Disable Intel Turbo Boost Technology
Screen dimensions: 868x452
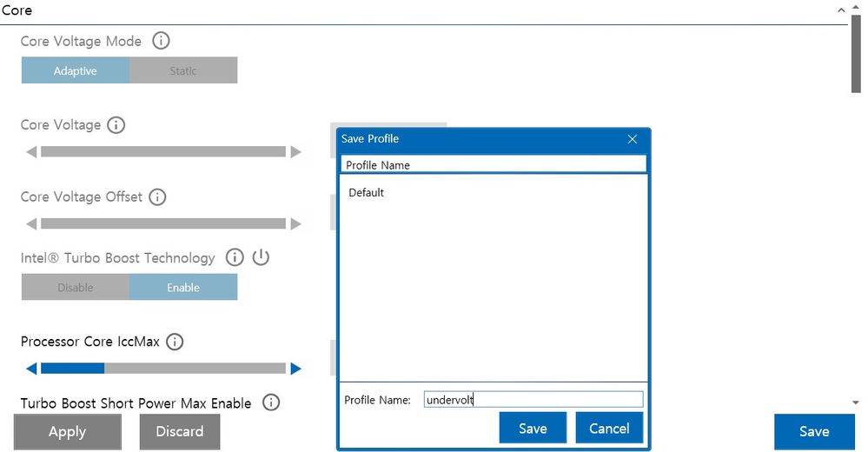tap(76, 287)
